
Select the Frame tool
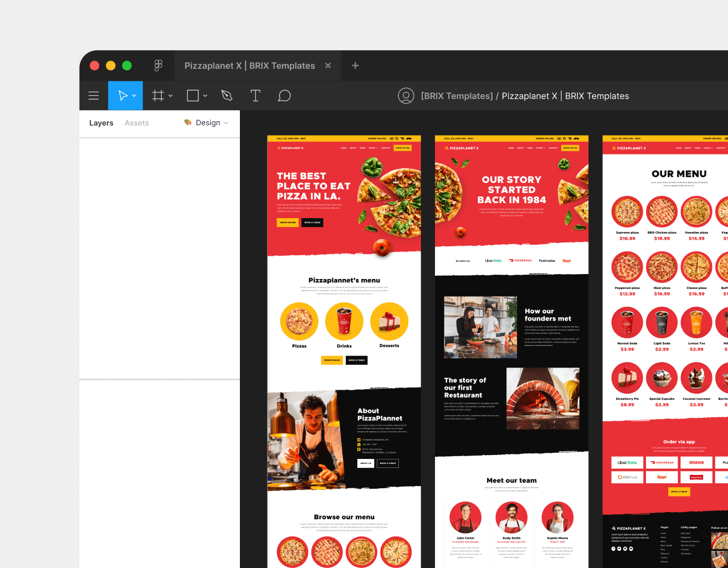pyautogui.click(x=158, y=95)
